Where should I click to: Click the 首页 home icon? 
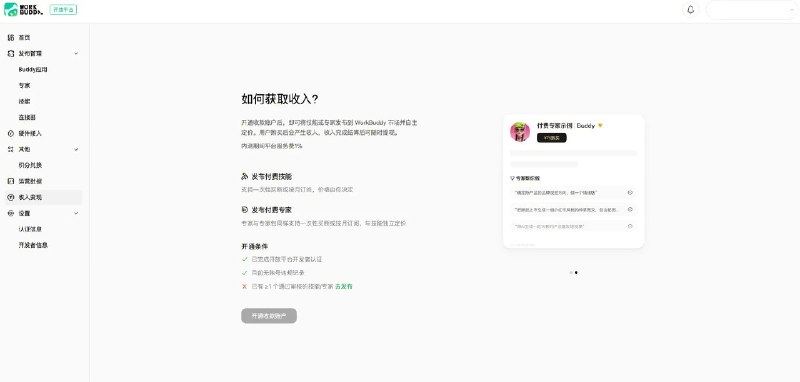11,38
